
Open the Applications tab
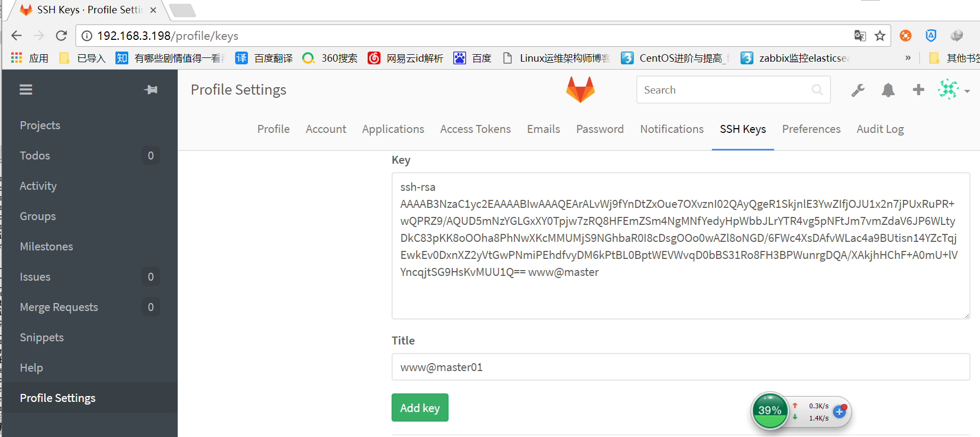pos(393,129)
